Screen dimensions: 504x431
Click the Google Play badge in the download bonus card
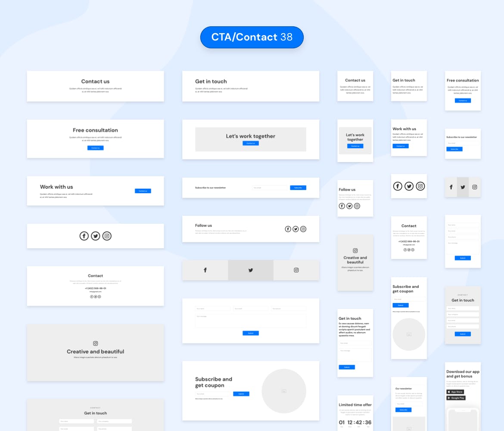point(456,398)
